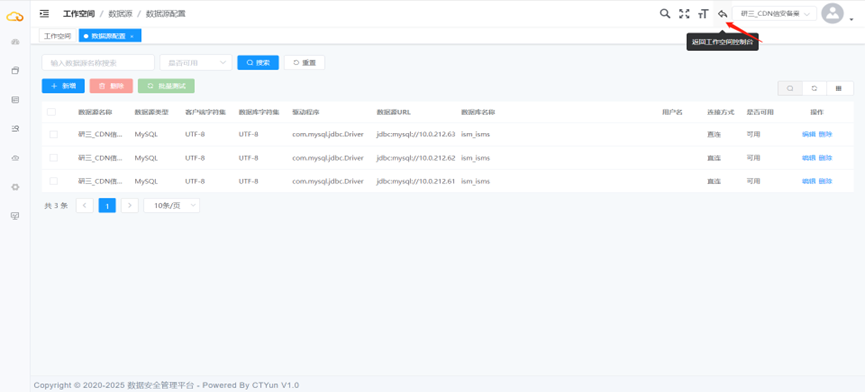Edit the row with URL 10.0.212.61
The height and width of the screenshot is (392, 865).
[808, 181]
